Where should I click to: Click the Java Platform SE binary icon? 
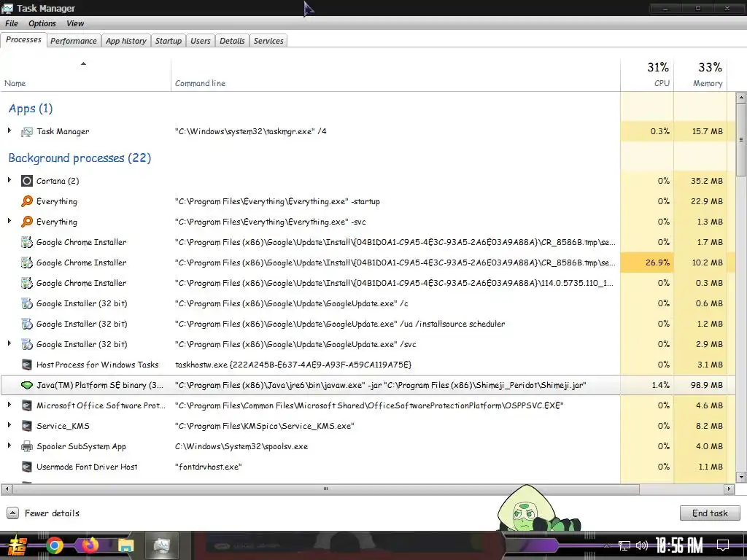point(27,385)
